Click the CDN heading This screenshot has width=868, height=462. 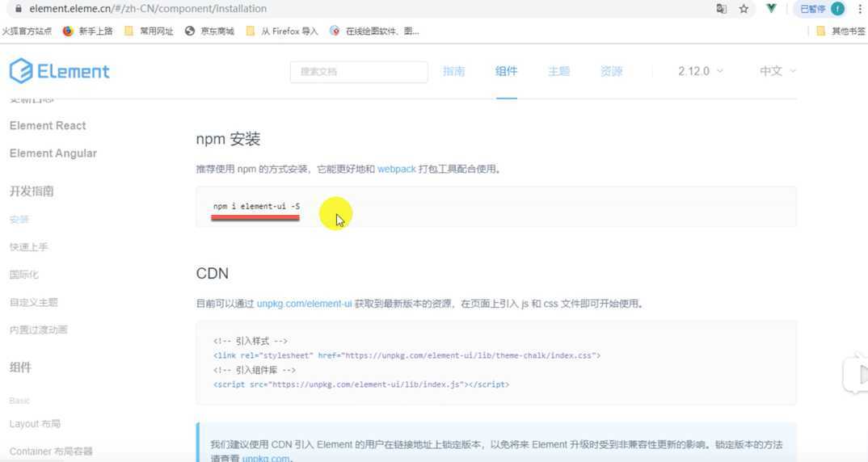[213, 273]
